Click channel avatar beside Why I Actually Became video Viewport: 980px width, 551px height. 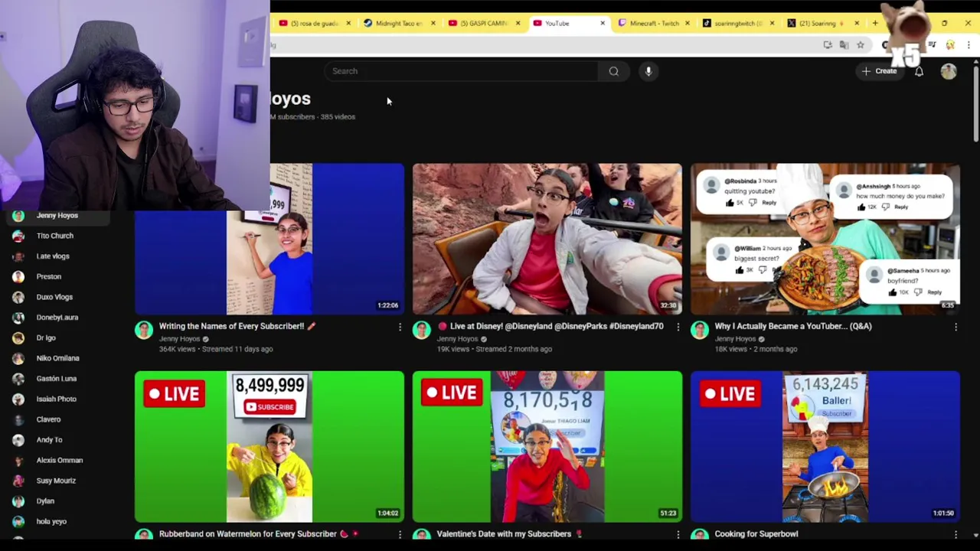pos(699,330)
